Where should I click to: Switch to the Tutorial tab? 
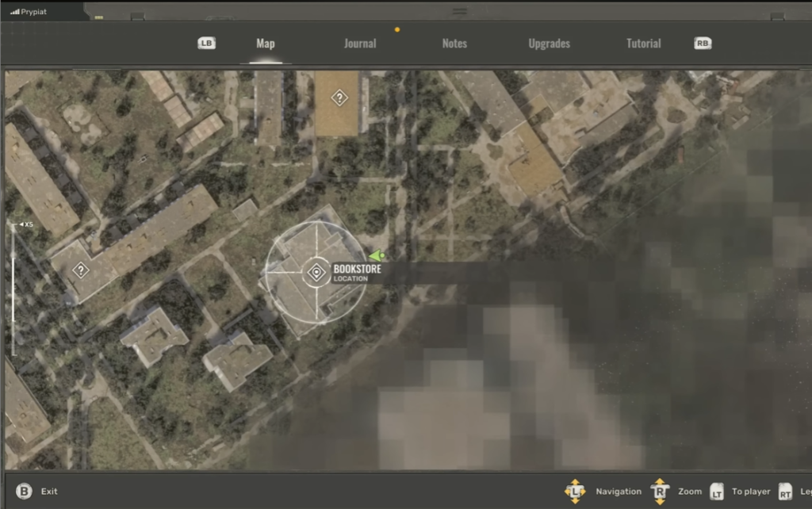tap(643, 44)
